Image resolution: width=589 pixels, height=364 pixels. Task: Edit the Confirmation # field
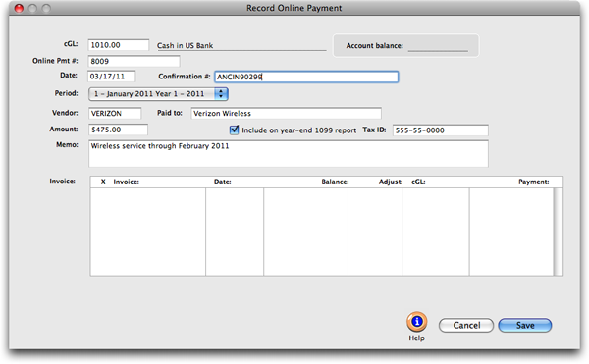coord(306,77)
